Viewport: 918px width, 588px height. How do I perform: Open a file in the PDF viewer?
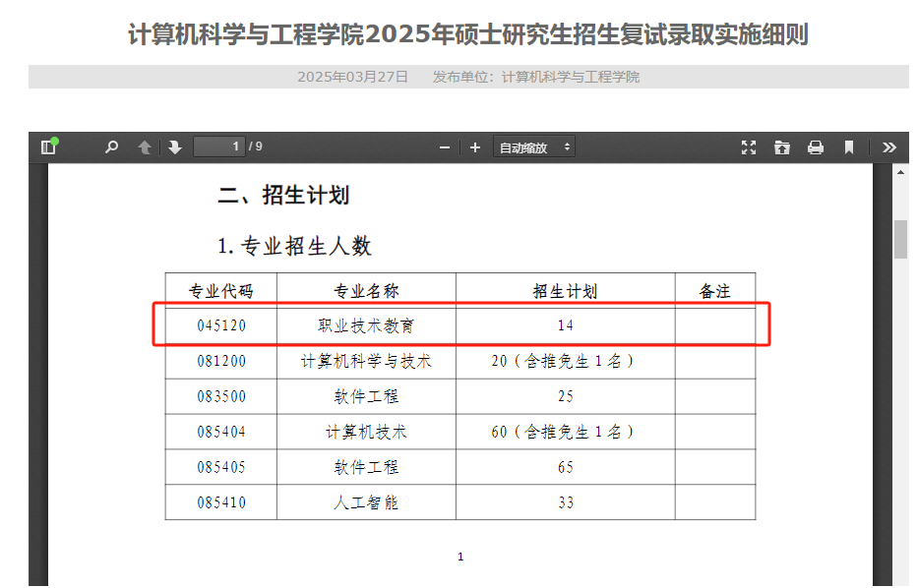pyautogui.click(x=782, y=147)
